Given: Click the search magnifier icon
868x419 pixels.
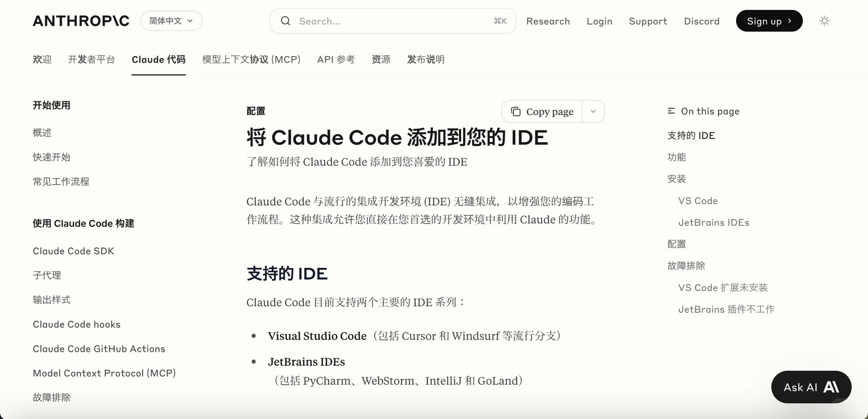Looking at the screenshot, I should tap(285, 21).
